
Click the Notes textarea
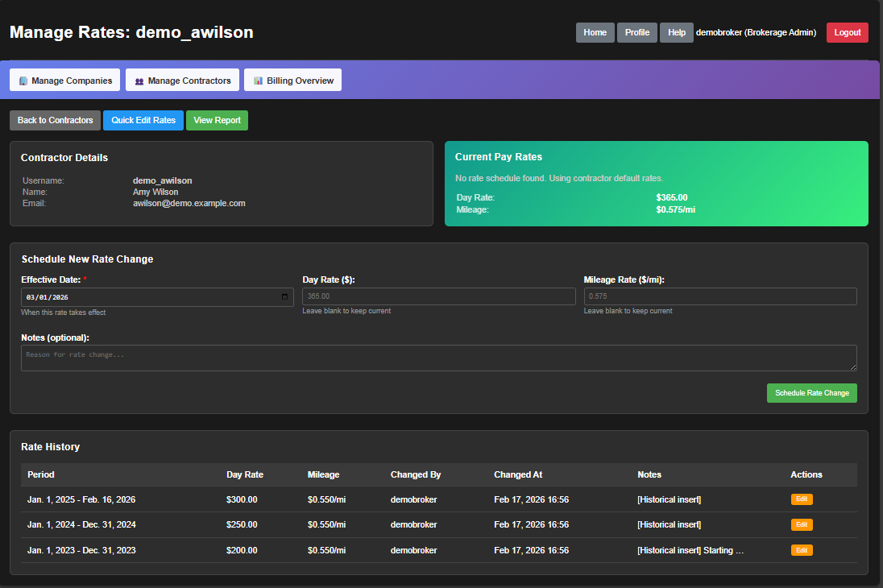tap(438, 358)
